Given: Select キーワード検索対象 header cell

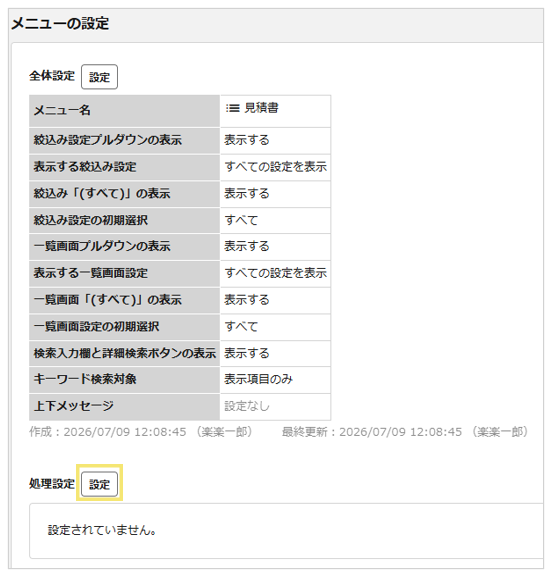Looking at the screenshot, I should pyautogui.click(x=124, y=380).
